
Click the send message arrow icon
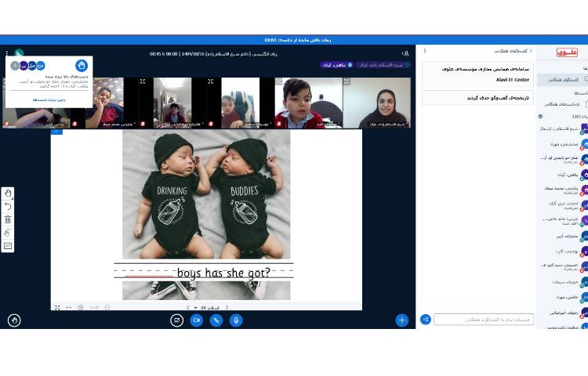[x=426, y=320]
